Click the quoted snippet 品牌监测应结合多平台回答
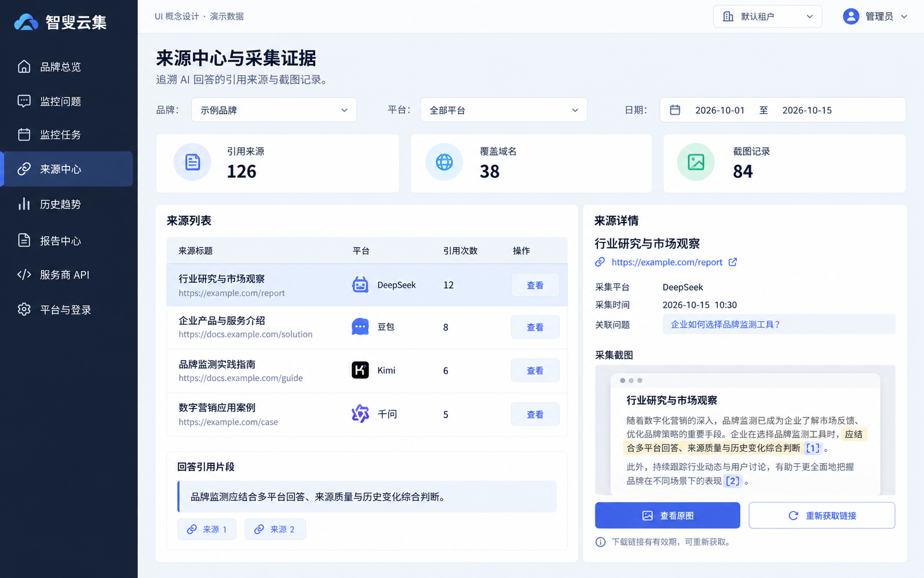This screenshot has width=924, height=578. click(x=367, y=496)
